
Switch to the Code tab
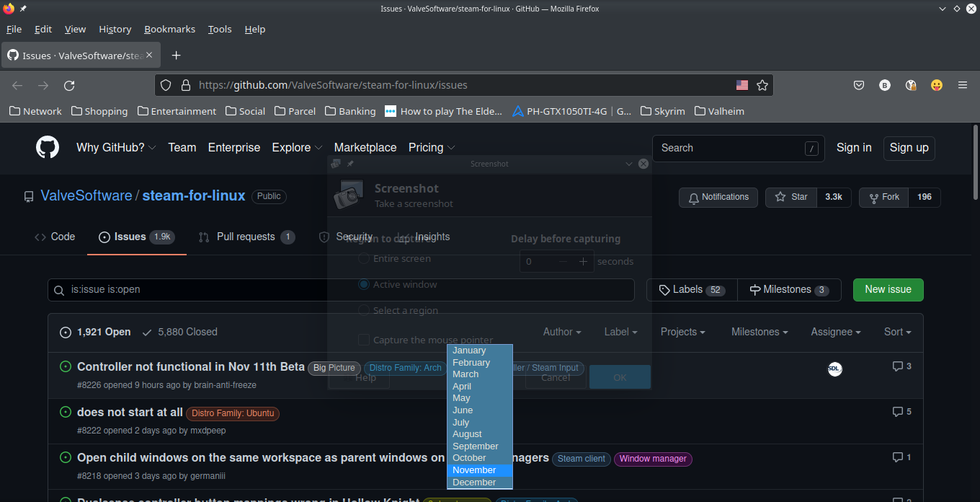point(55,237)
